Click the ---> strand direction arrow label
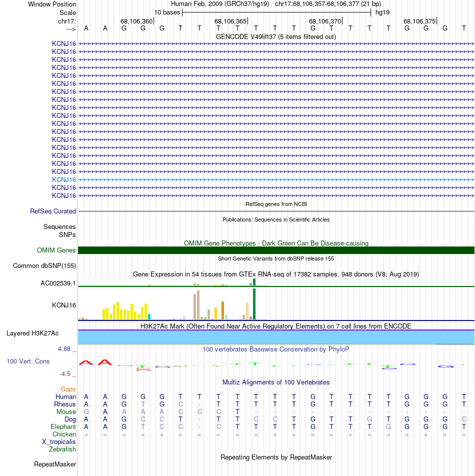 pos(70,29)
